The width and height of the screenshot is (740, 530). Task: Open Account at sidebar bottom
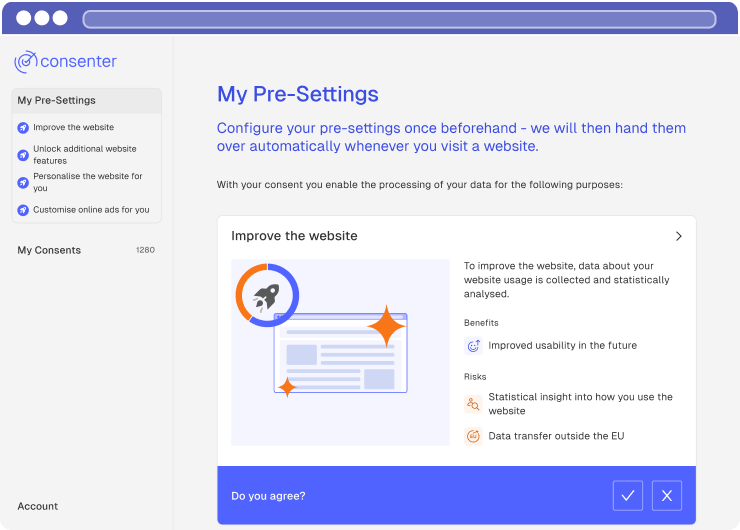38,506
